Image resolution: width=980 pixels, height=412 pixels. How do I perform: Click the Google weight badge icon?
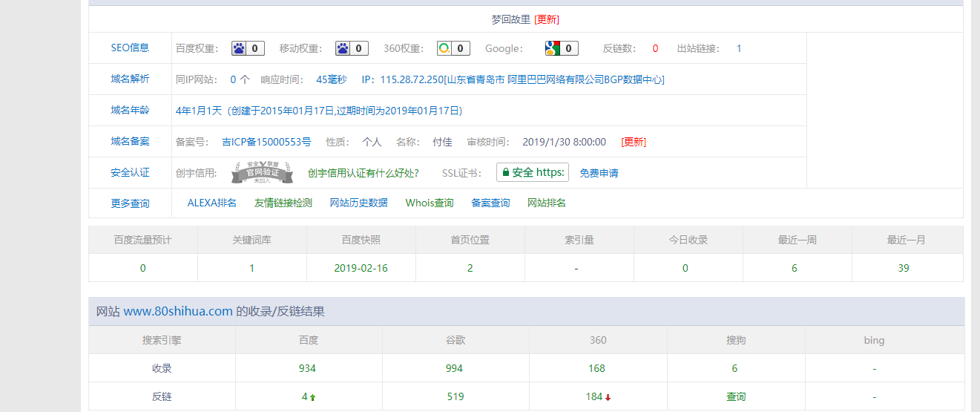point(553,48)
